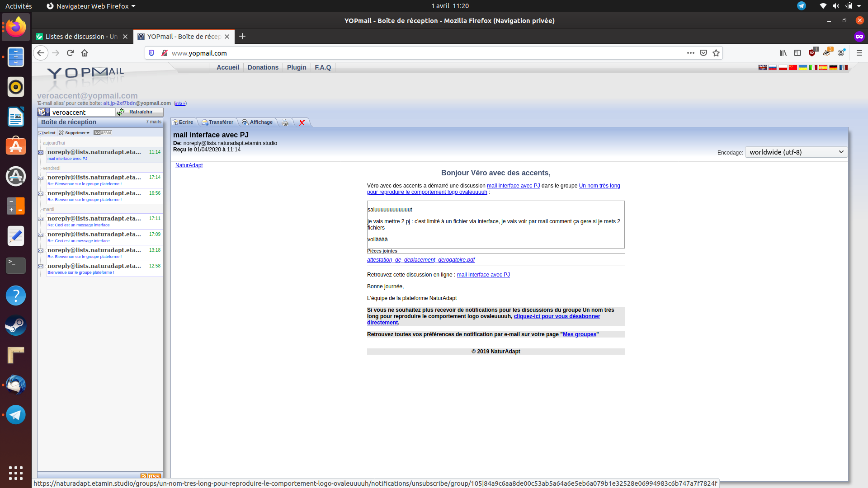Toggle the NO SPAM filter
This screenshot has width=868, height=488.
pos(103,133)
